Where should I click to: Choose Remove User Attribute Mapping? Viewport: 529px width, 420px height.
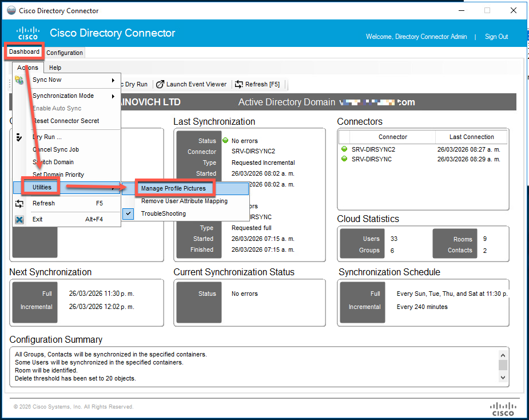click(x=185, y=201)
